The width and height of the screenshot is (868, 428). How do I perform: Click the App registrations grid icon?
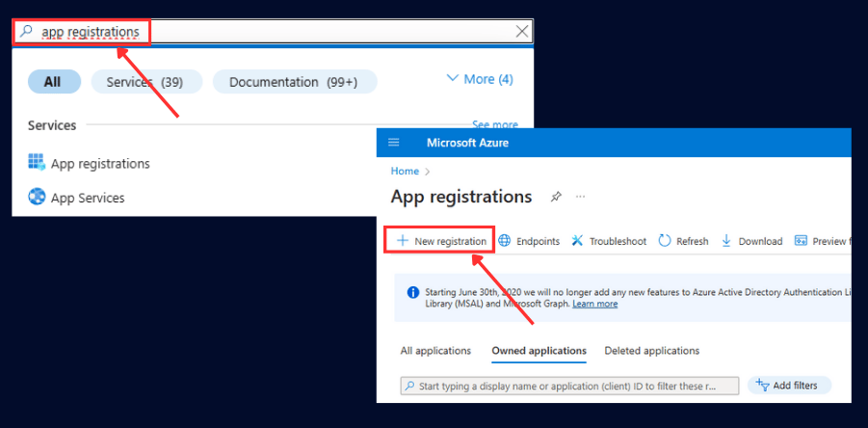point(36,163)
